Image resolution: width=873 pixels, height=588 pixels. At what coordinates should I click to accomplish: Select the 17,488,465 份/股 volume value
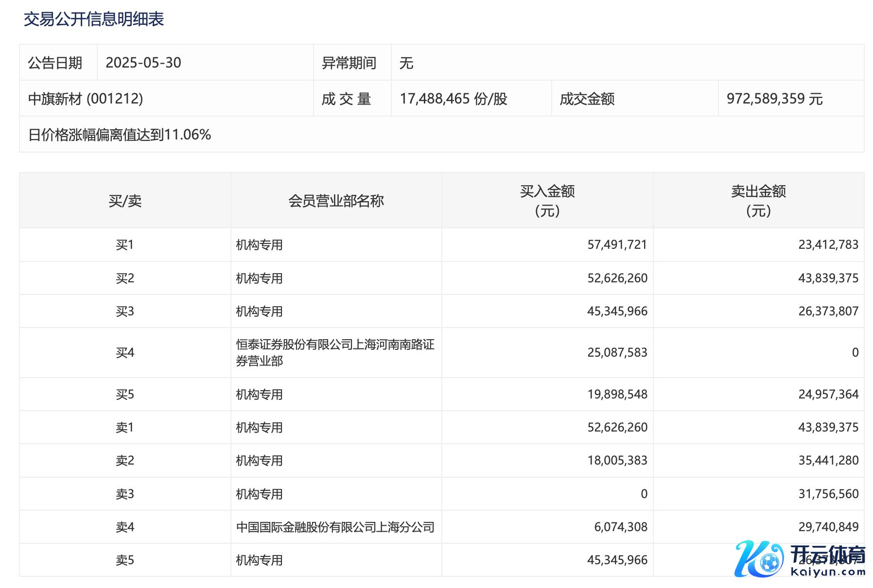(453, 99)
